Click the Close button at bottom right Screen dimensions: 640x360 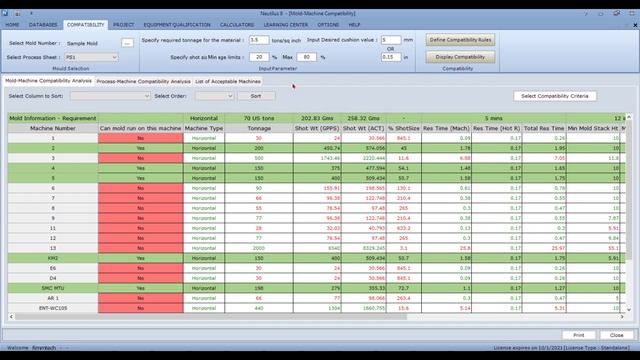(x=616, y=335)
